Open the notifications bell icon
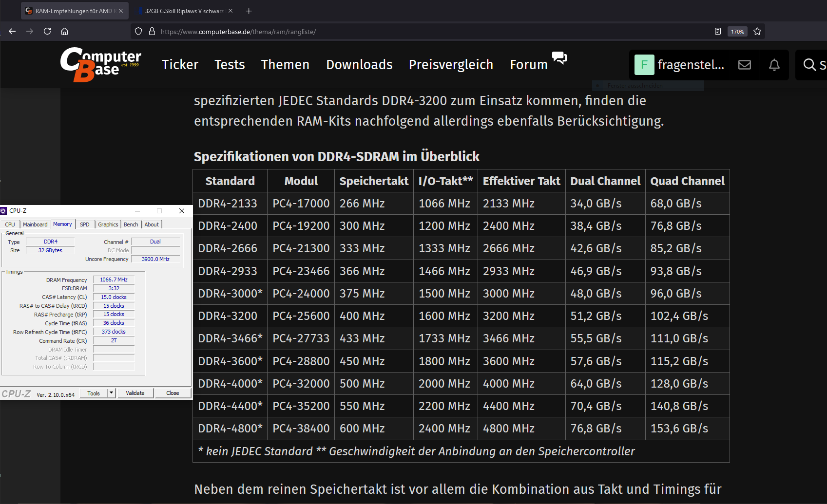The width and height of the screenshot is (827, 504). click(774, 65)
